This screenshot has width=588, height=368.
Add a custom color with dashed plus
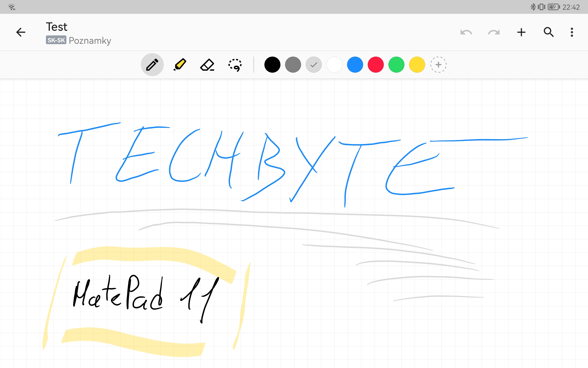coord(438,65)
